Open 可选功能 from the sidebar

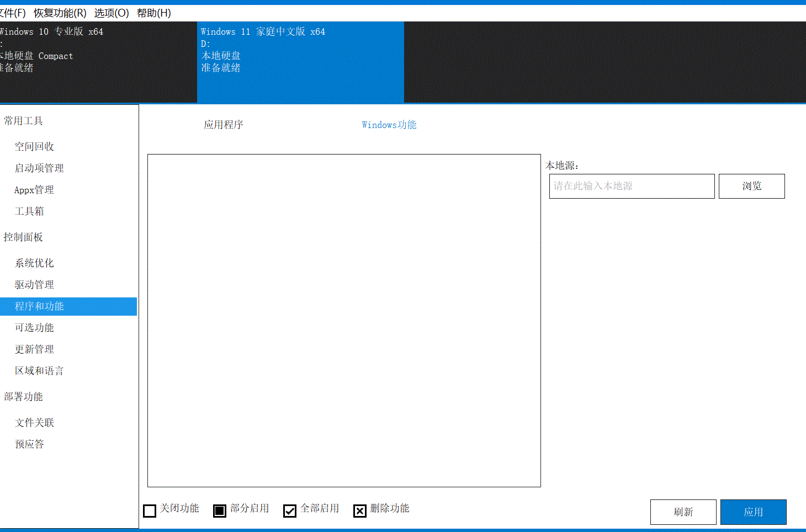34,327
